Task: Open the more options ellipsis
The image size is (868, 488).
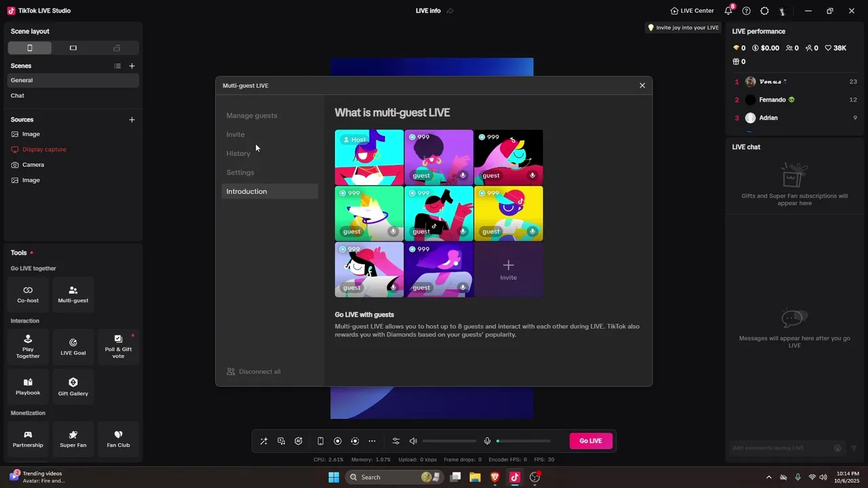Action: (x=372, y=441)
